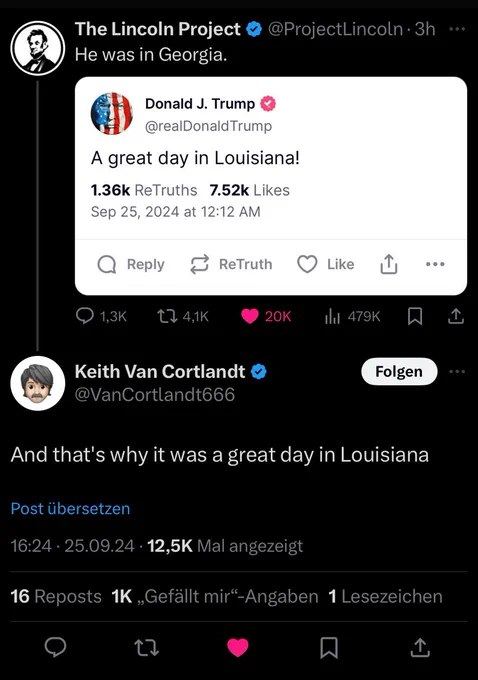
Task: Open Keith Van Cortlandt's profile picture
Action: click(x=38, y=383)
